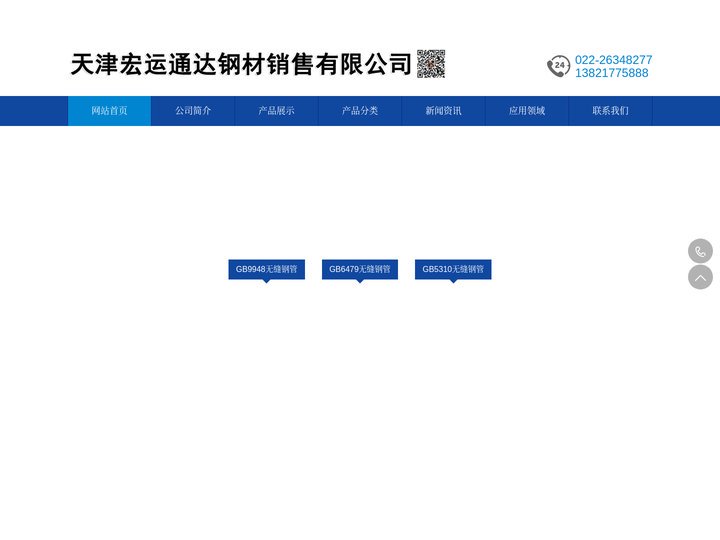Click the back-to-top arrow icon
The width and height of the screenshot is (720, 540).
pyautogui.click(x=700, y=277)
